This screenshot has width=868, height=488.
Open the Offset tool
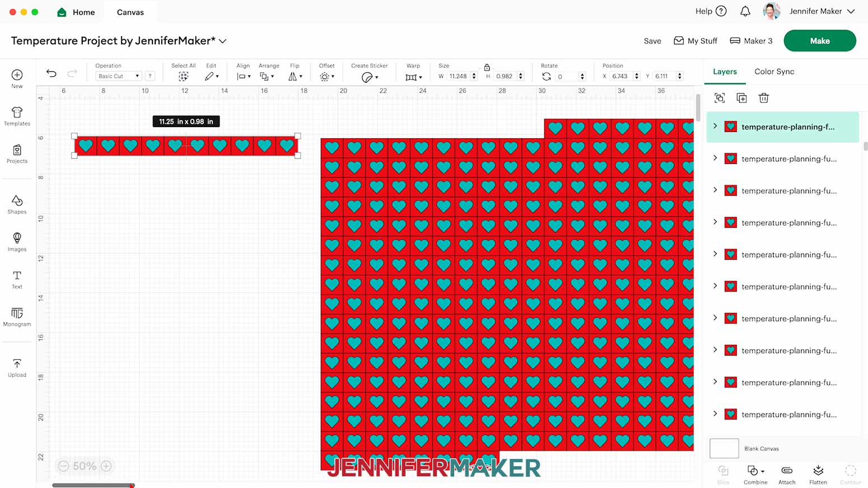click(326, 77)
